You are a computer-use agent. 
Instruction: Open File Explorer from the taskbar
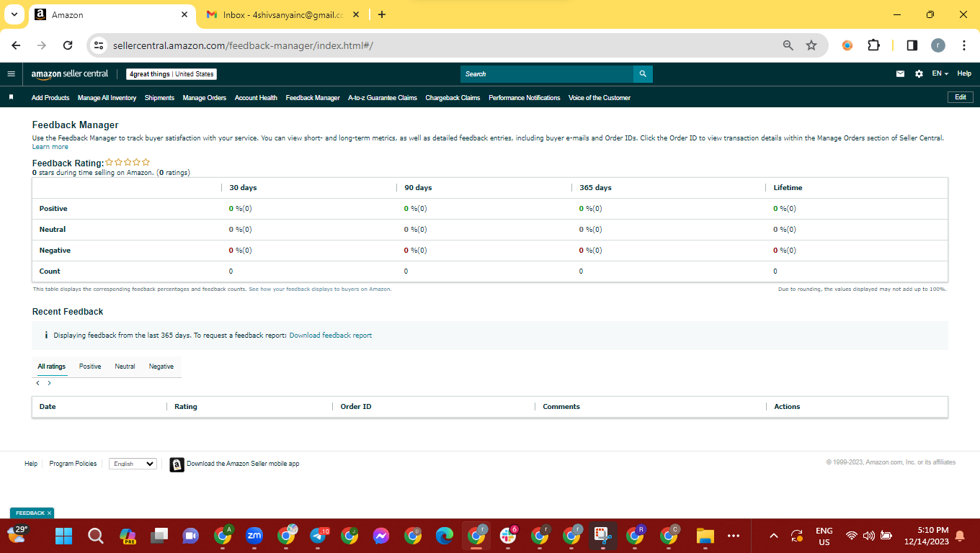pos(704,535)
